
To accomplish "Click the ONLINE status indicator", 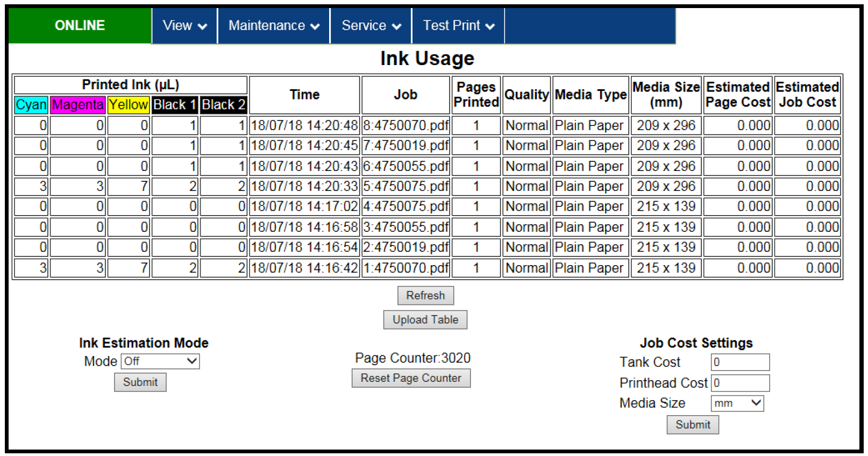I will [80, 25].
